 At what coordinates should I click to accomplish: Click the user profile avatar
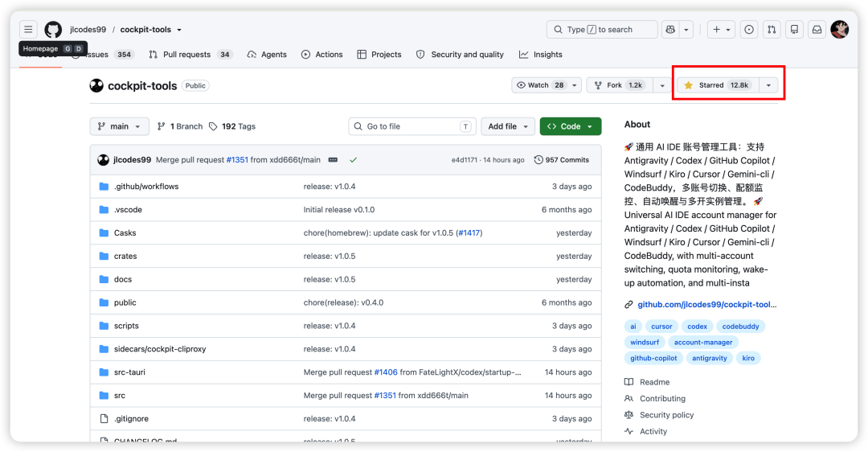840,30
